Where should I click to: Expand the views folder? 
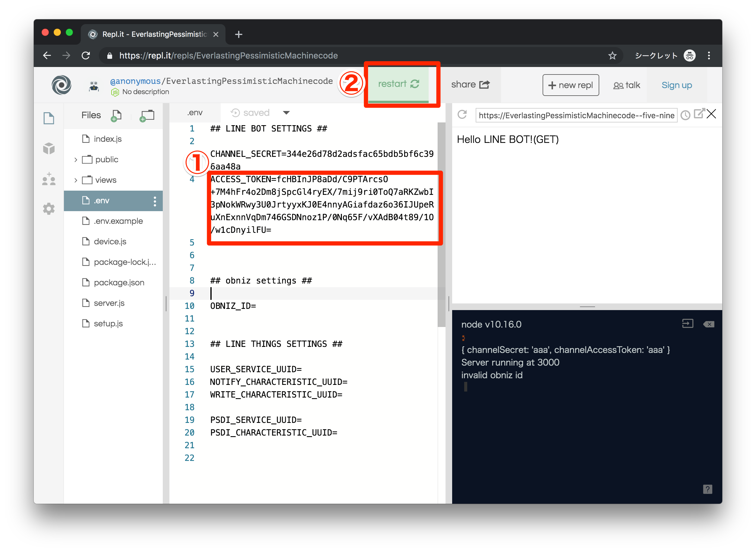coord(76,180)
